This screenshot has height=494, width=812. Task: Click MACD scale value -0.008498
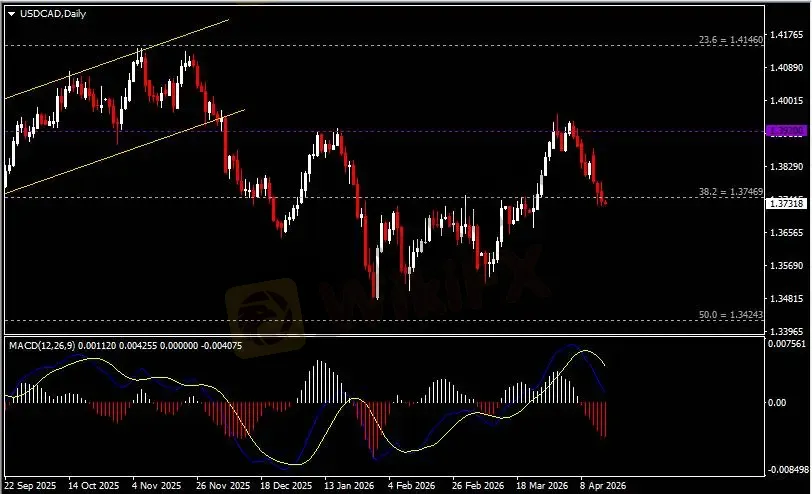click(x=788, y=470)
